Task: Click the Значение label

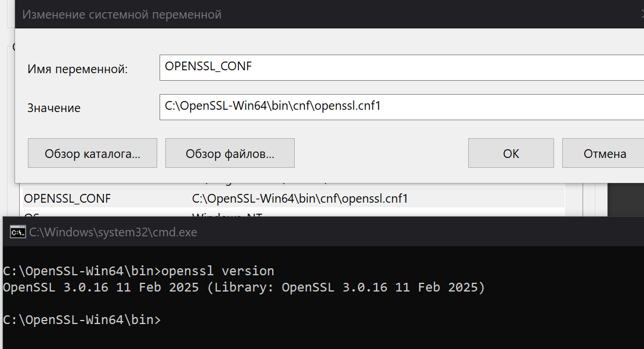Action: coord(54,108)
